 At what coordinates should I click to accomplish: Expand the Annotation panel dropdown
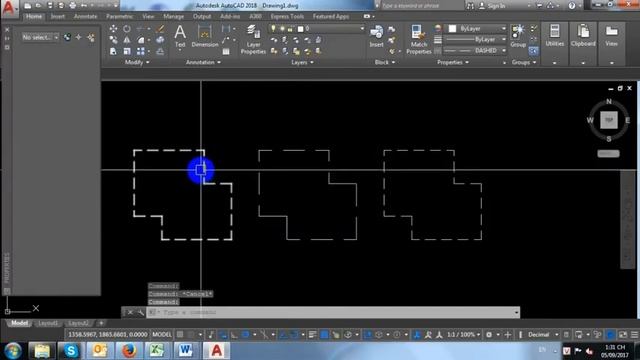[203, 62]
